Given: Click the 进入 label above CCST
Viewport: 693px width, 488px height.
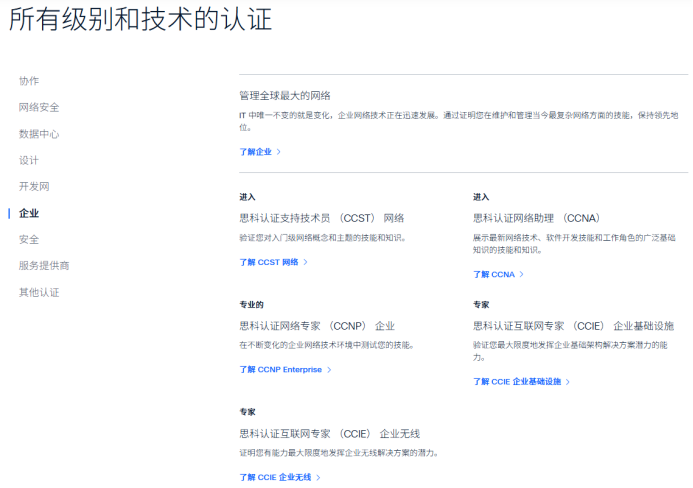Looking at the screenshot, I should (x=247, y=197).
